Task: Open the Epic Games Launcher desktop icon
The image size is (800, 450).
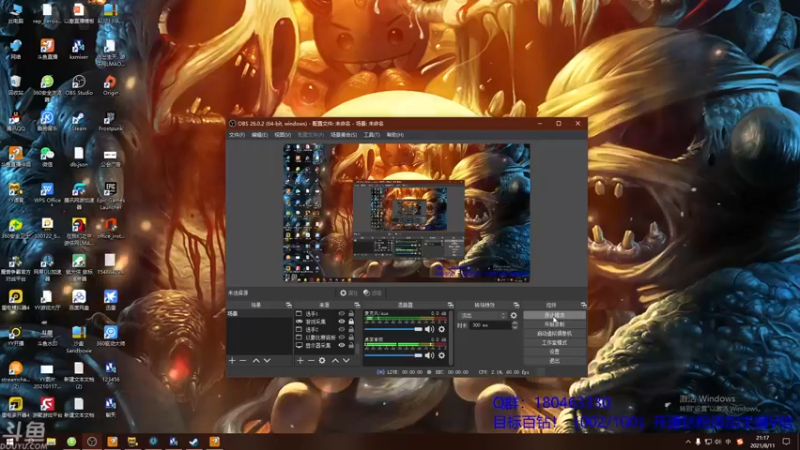Action: pos(110,196)
